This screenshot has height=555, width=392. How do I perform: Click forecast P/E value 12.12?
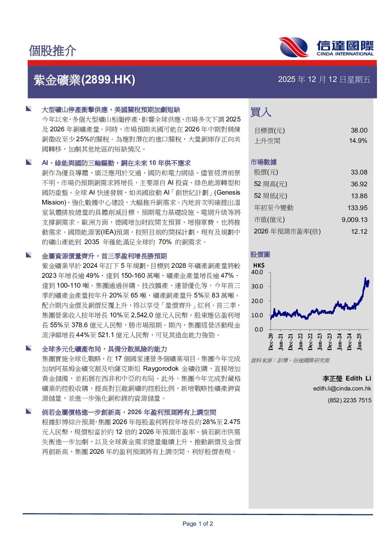359,232
